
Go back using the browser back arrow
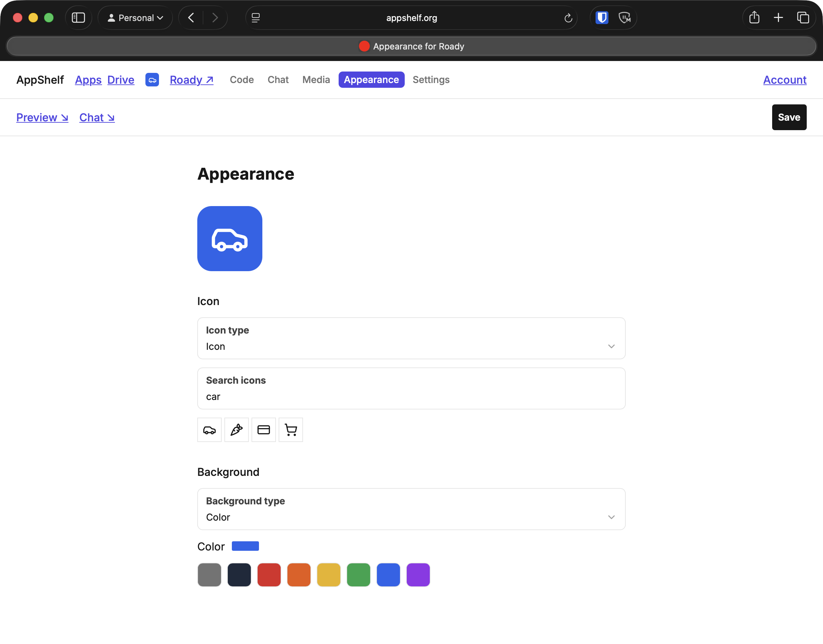(x=191, y=18)
